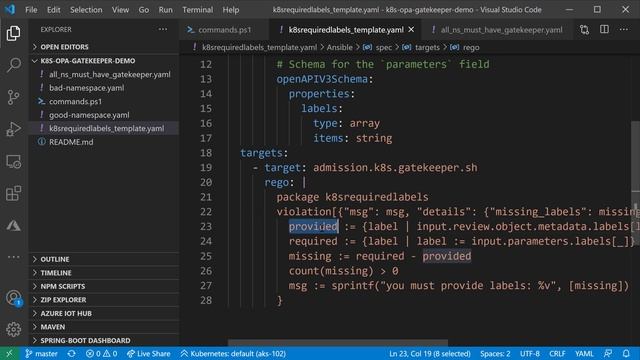Image resolution: width=640 pixels, height=360 pixels.
Task: Collapse the K8S-OPA-GATEKEEPER-DEMO folder
Action: (x=104, y=61)
